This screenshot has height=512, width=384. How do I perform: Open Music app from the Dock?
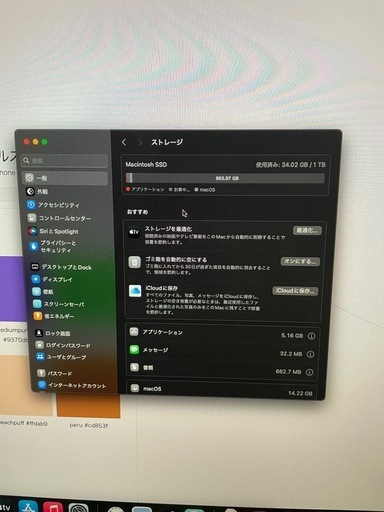pyautogui.click(x=52, y=507)
